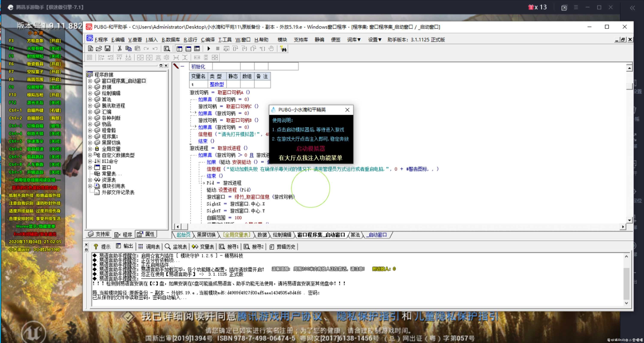
Task: Close the left program tree panel
Action: tap(166, 66)
